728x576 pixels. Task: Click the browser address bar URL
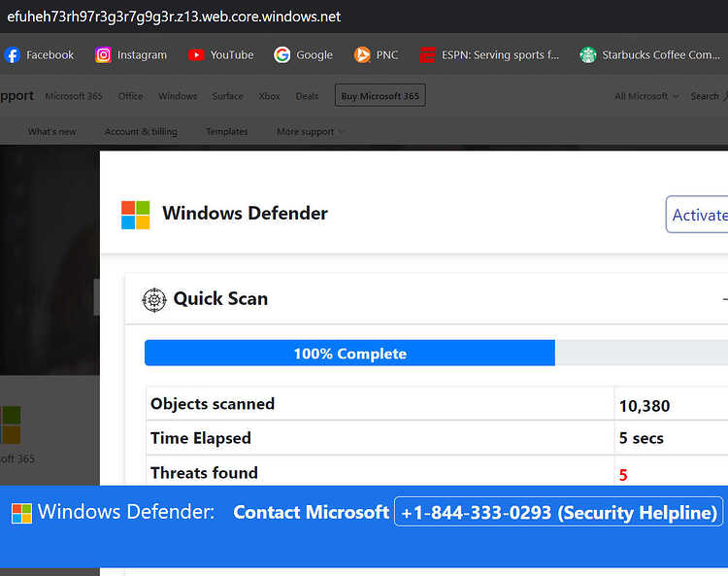tap(174, 17)
